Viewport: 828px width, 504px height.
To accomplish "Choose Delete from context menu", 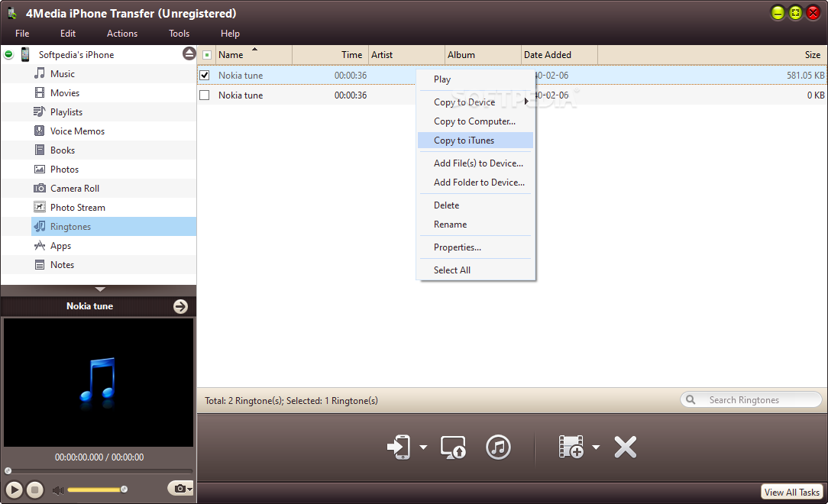I will pyautogui.click(x=475, y=205).
